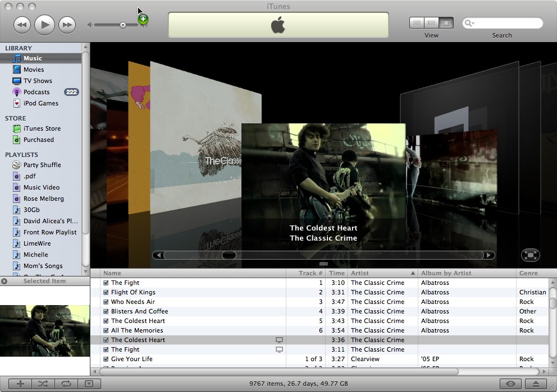Uncheck The Fight track 1 checkbox
557x392 pixels.
tap(106, 283)
